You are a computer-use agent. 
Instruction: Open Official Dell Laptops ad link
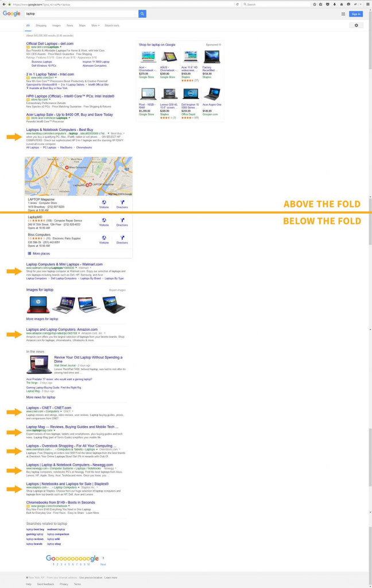click(50, 44)
